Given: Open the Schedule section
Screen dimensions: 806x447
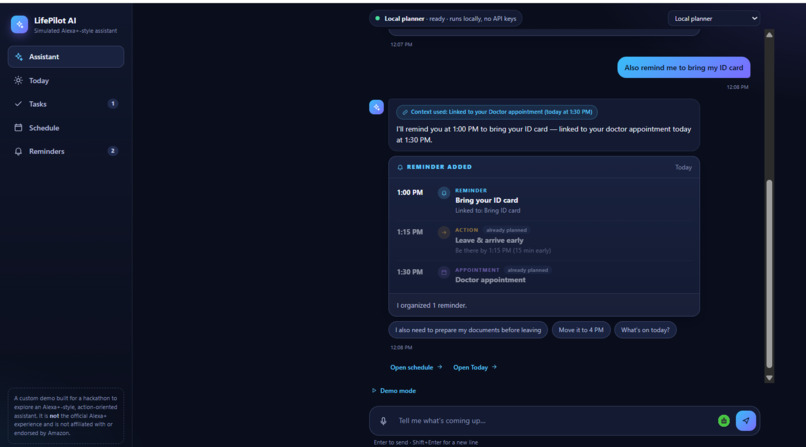Looking at the screenshot, I should point(66,127).
